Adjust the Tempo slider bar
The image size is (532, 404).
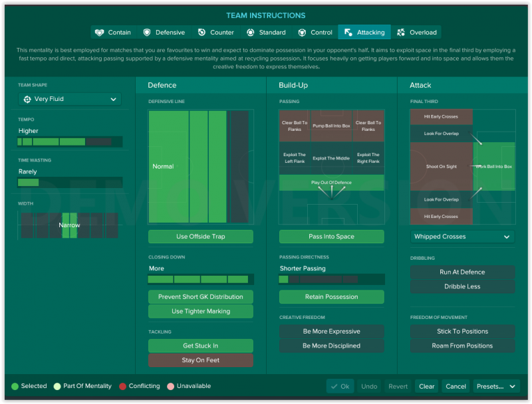[x=69, y=142]
